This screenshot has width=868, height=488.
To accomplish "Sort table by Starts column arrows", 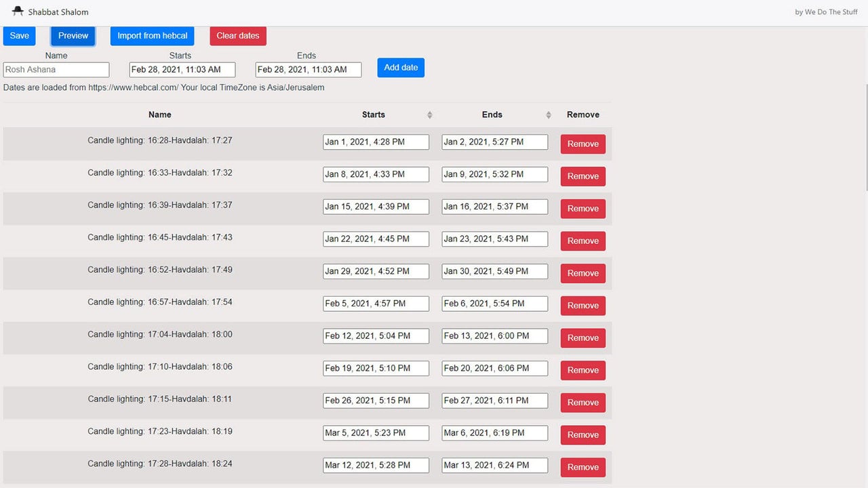I will [x=429, y=115].
